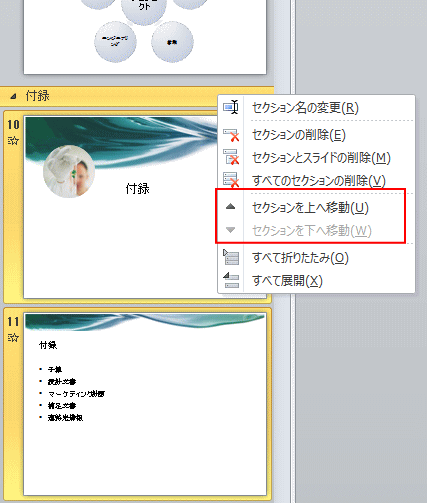Click the animation star icon under slide 10
427x503 pixels.
(13, 141)
